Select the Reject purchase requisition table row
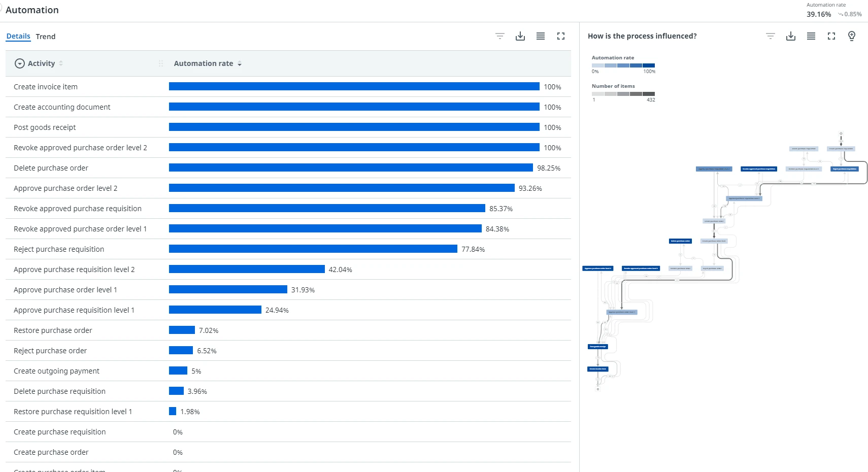This screenshot has height=472, width=868. pos(288,249)
